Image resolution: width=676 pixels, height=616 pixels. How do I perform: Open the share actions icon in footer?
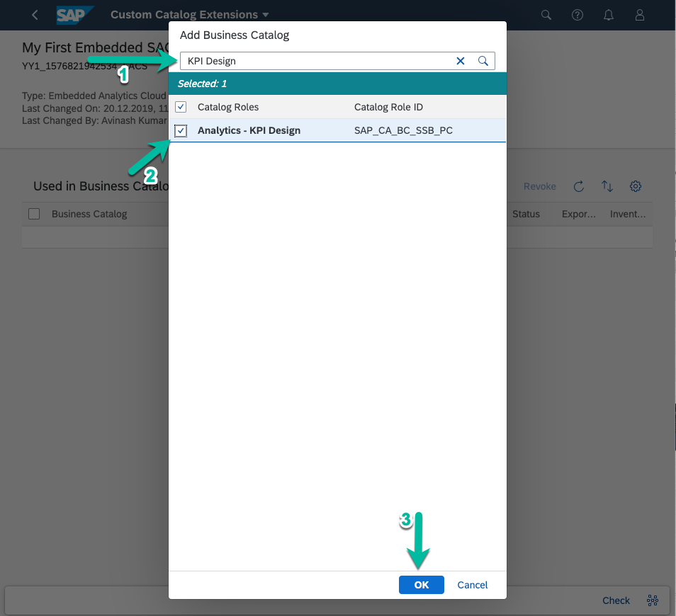click(653, 600)
